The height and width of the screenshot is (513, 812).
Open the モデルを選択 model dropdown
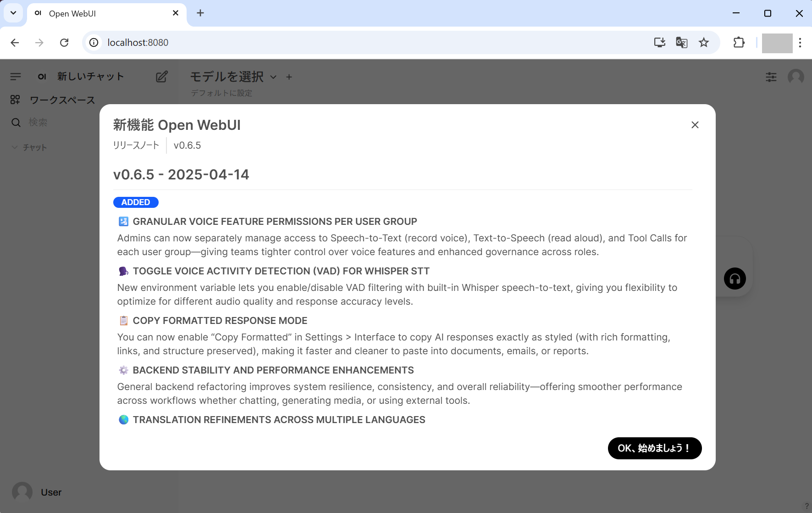[233, 77]
